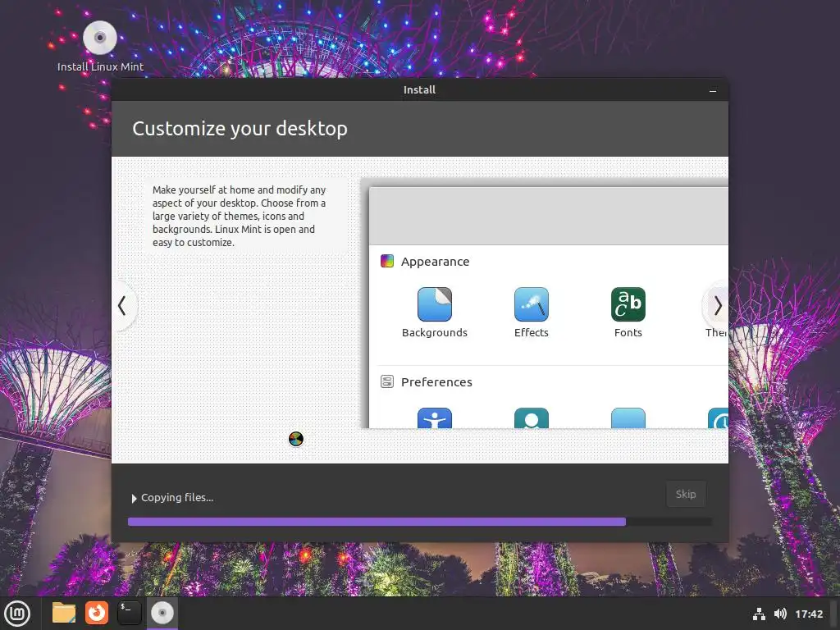The image size is (840, 630).
Task: Open the Terminal from the panel
Action: point(129,613)
